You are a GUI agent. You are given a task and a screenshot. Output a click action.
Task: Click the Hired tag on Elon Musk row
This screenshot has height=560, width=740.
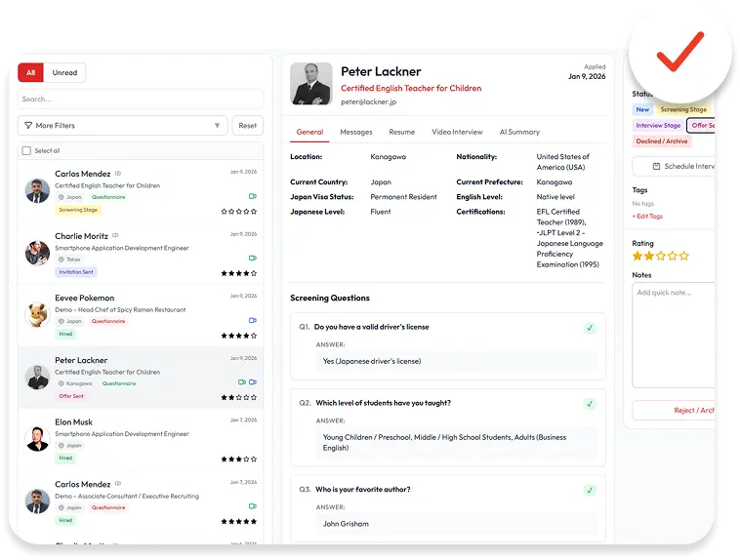65,459
